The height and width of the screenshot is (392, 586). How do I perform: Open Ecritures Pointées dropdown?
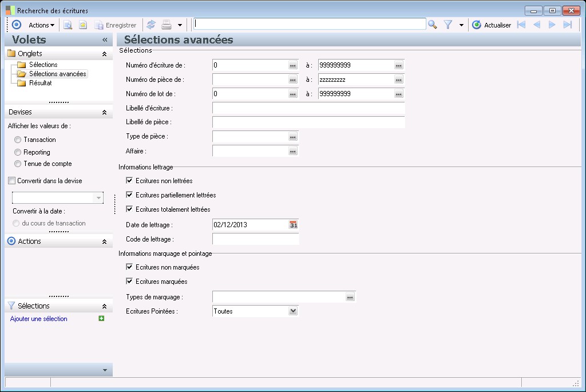click(294, 311)
